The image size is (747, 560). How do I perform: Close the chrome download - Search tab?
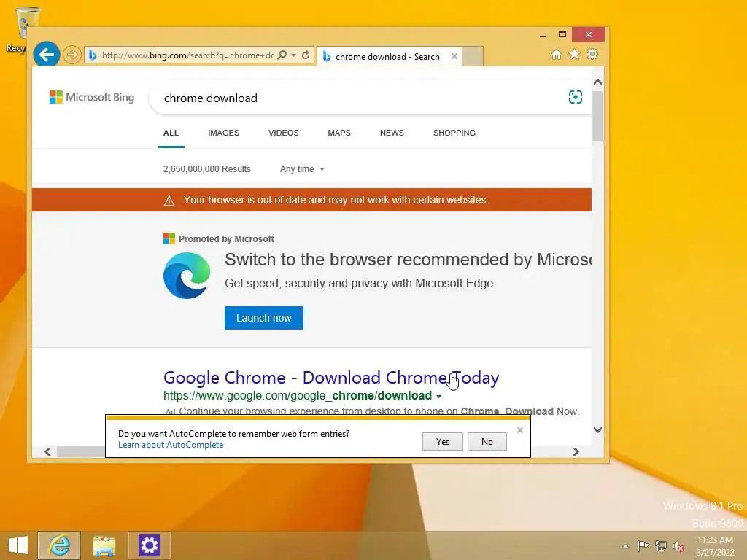point(454,56)
